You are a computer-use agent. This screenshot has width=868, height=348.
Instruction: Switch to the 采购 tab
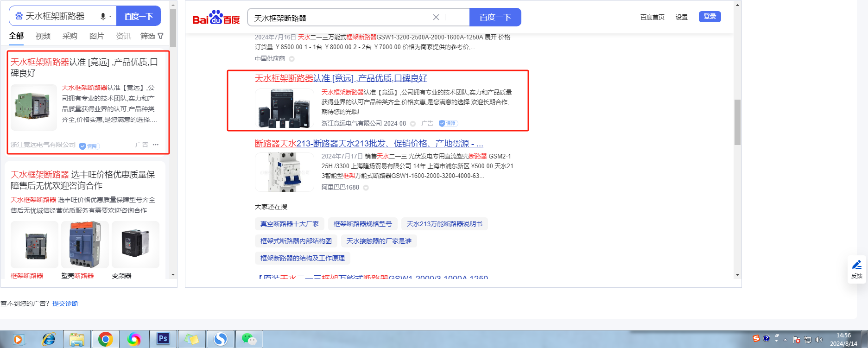(x=70, y=36)
